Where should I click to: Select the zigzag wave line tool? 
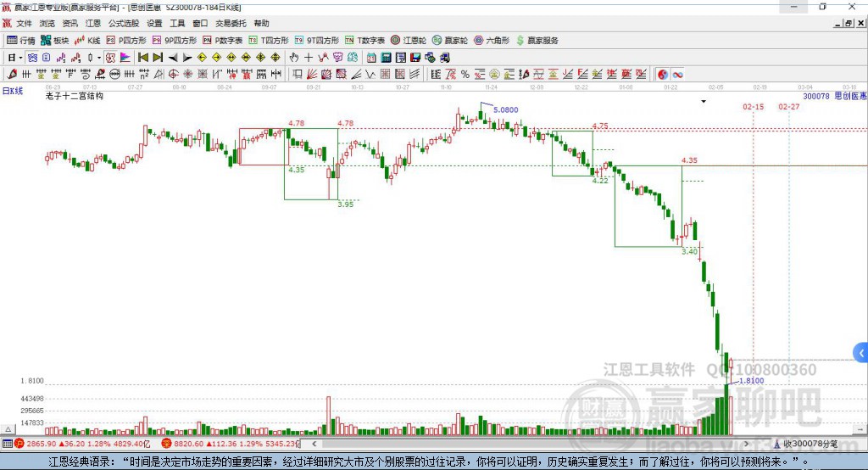370,75
